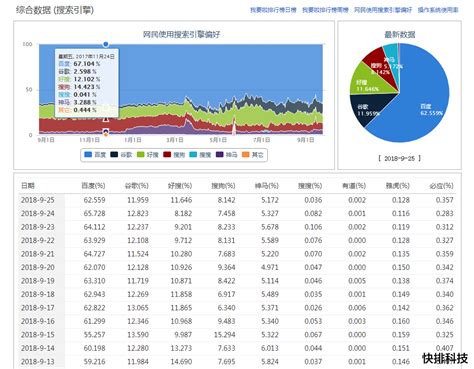The height and width of the screenshot is (369, 474).
Task: Open the 我要啦排行榜周榜 link
Action: 325,10
